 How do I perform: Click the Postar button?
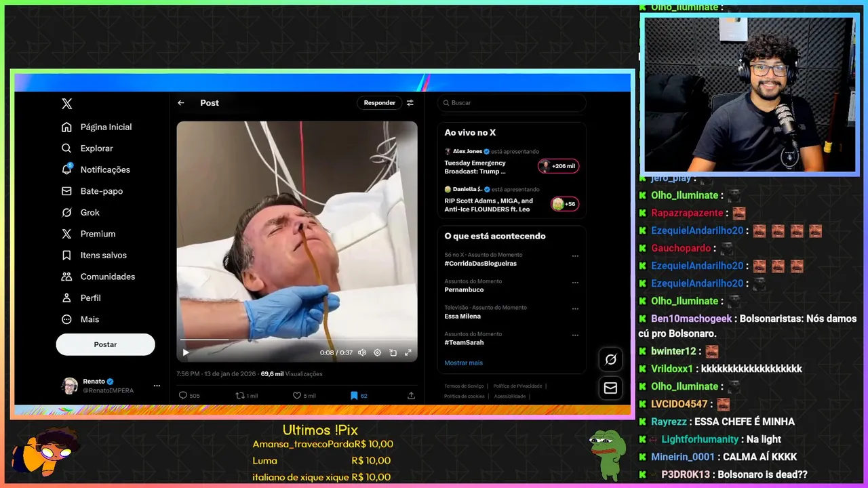pyautogui.click(x=105, y=344)
